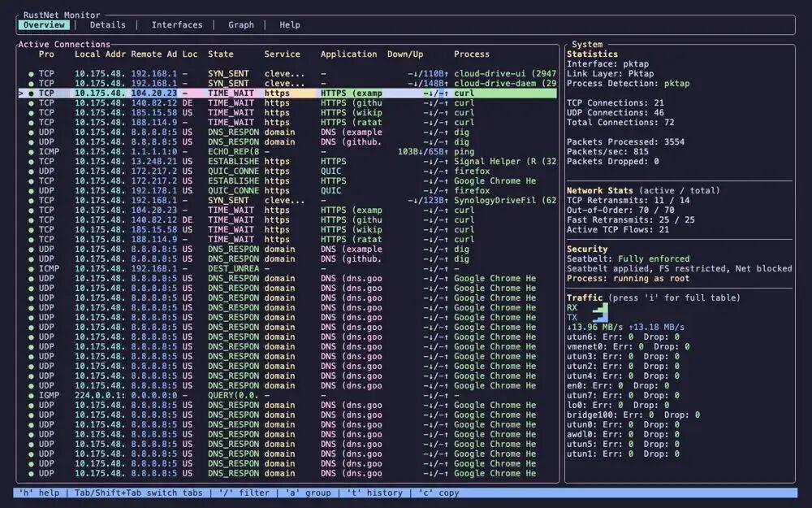
Task: Open the Details tab
Action: pos(108,25)
